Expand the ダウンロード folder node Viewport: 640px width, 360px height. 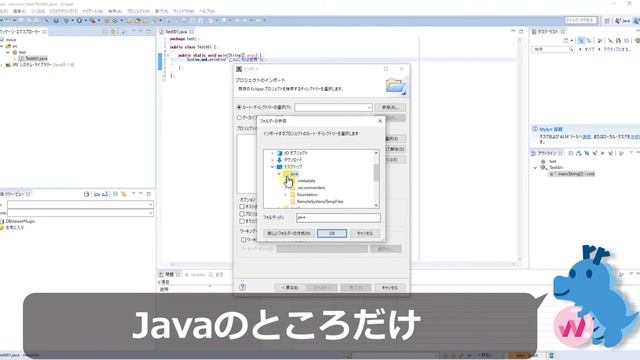click(x=272, y=160)
